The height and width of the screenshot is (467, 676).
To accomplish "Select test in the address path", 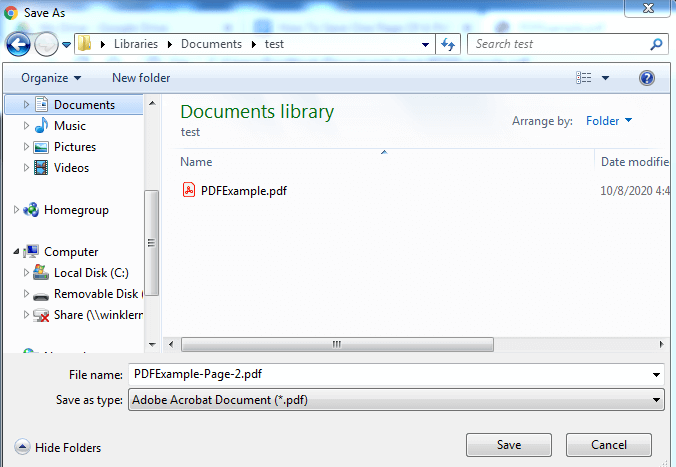I will click(274, 44).
